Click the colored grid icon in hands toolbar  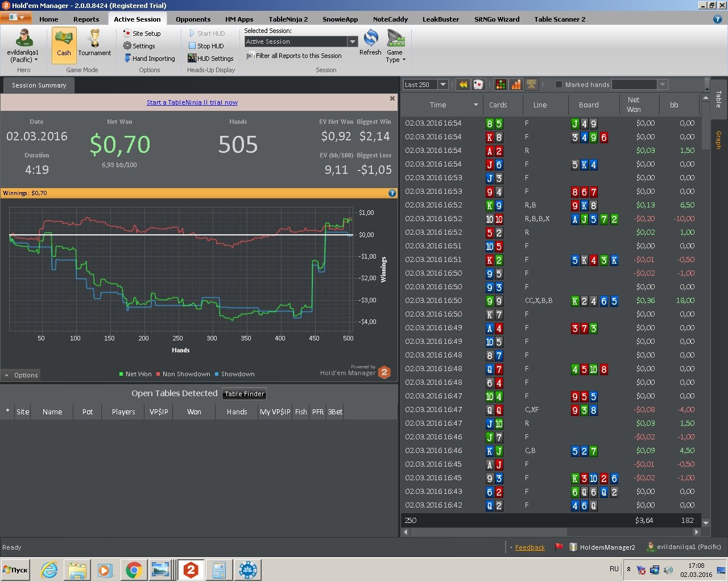(x=500, y=85)
